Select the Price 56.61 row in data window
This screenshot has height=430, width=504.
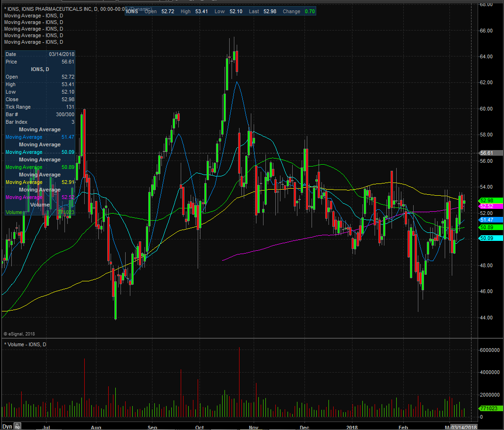pos(40,62)
